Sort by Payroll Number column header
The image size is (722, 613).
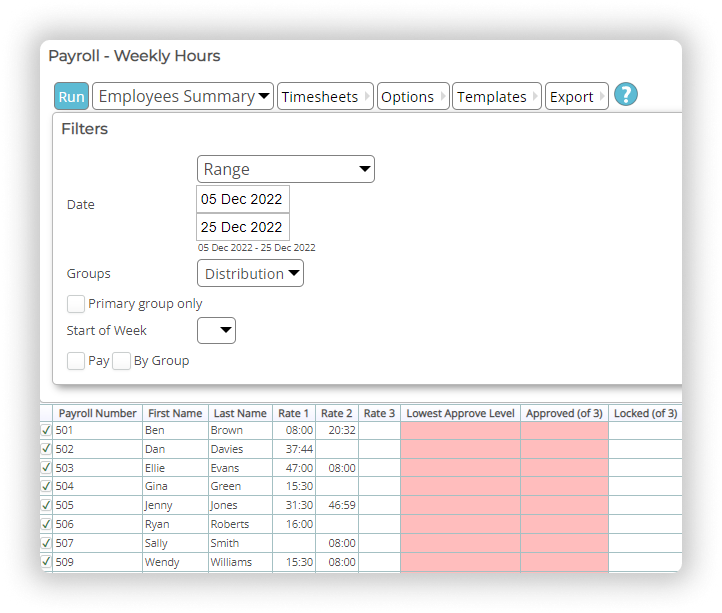(98, 413)
